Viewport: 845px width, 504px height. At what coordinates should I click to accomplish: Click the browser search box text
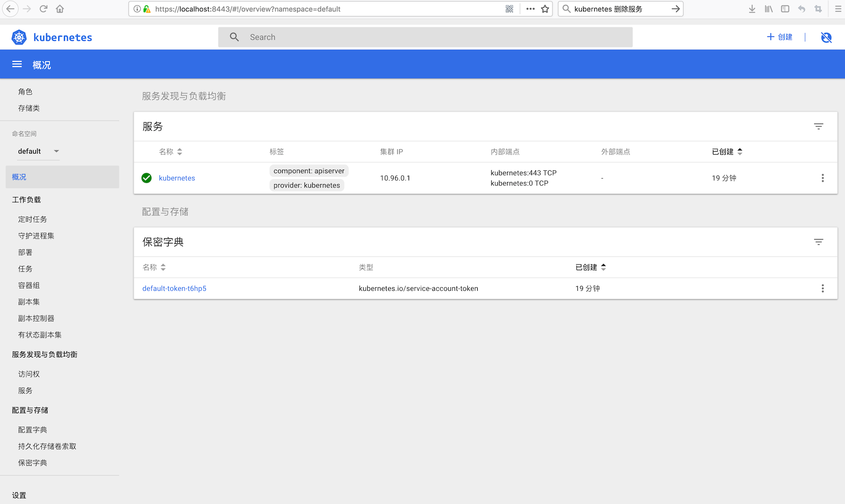click(x=608, y=9)
